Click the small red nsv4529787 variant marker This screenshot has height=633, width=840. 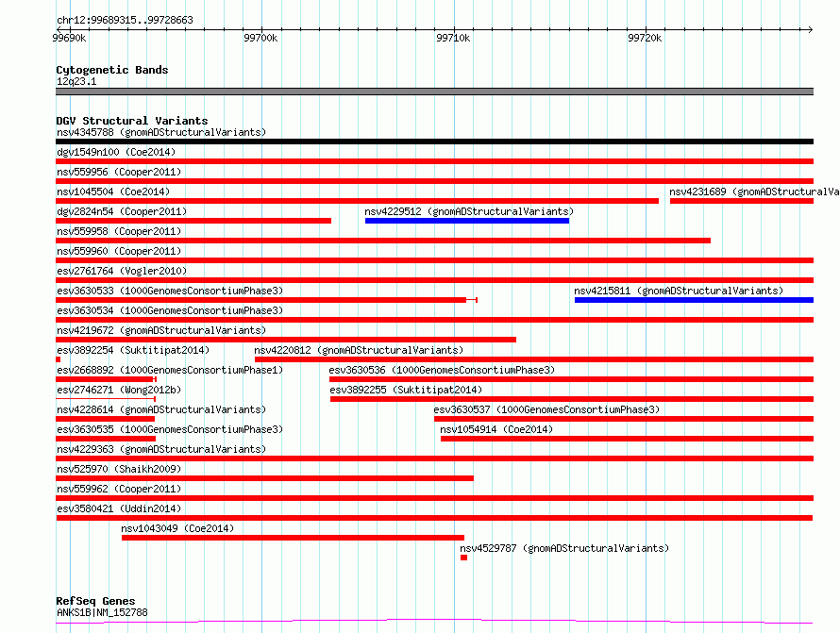[464, 558]
